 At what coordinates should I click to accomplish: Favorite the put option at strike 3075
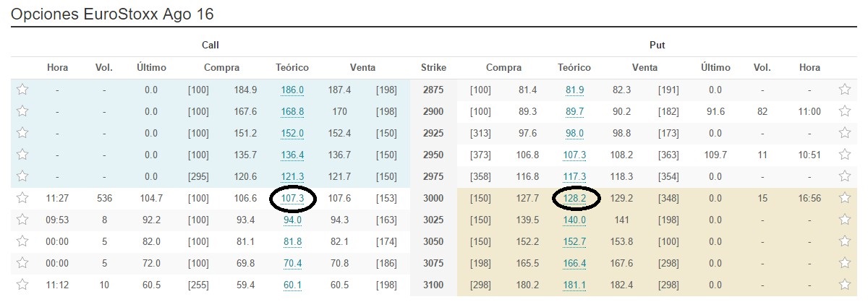coord(844,263)
